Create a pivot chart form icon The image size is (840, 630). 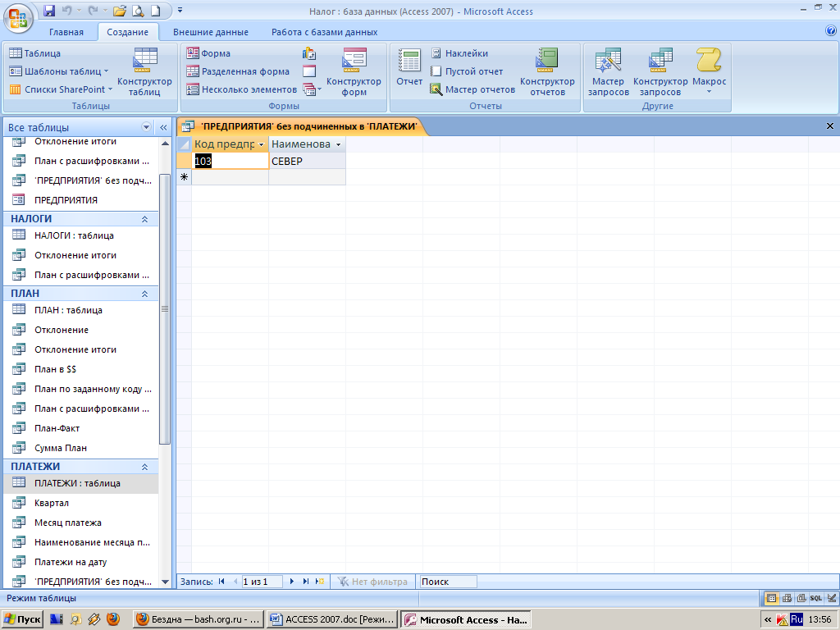tap(309, 53)
